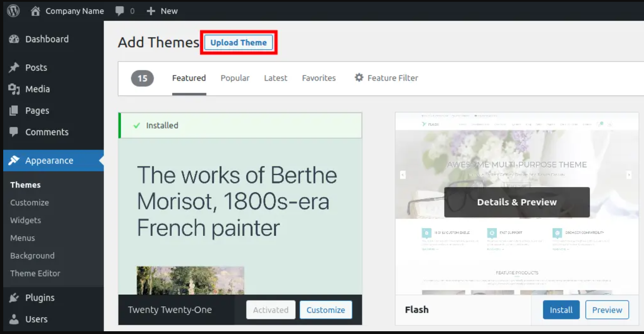
Task: Click the right slider arrow in Flash preview
Action: click(629, 175)
